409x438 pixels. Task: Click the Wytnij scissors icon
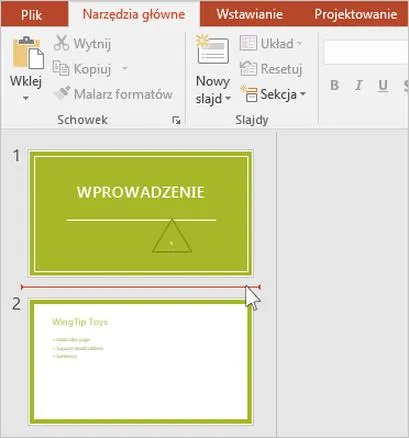tap(61, 43)
